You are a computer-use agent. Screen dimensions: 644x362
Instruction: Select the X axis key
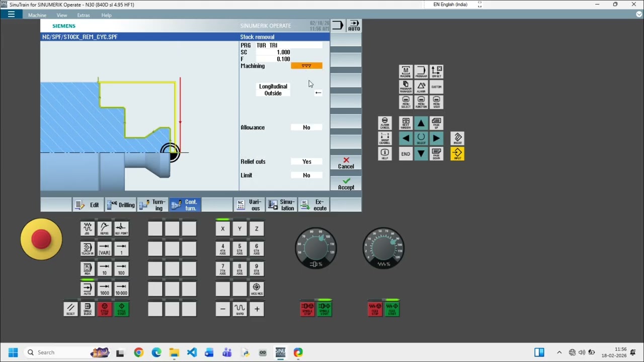point(223,229)
